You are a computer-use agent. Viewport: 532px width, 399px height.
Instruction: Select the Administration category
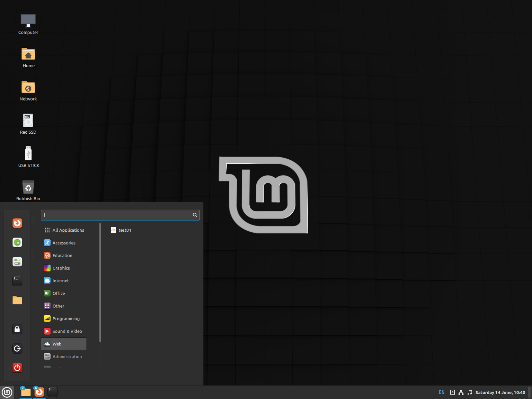tap(64, 356)
